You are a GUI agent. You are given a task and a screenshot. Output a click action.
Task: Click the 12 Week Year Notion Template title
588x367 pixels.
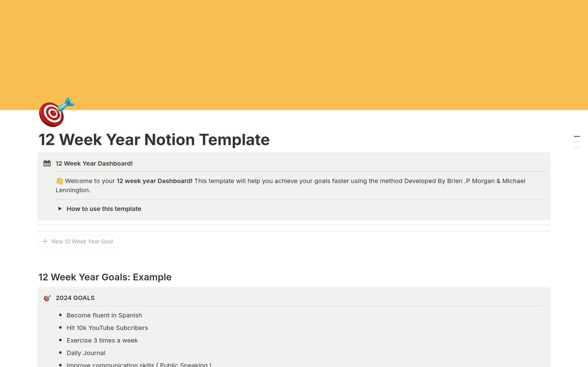point(154,140)
